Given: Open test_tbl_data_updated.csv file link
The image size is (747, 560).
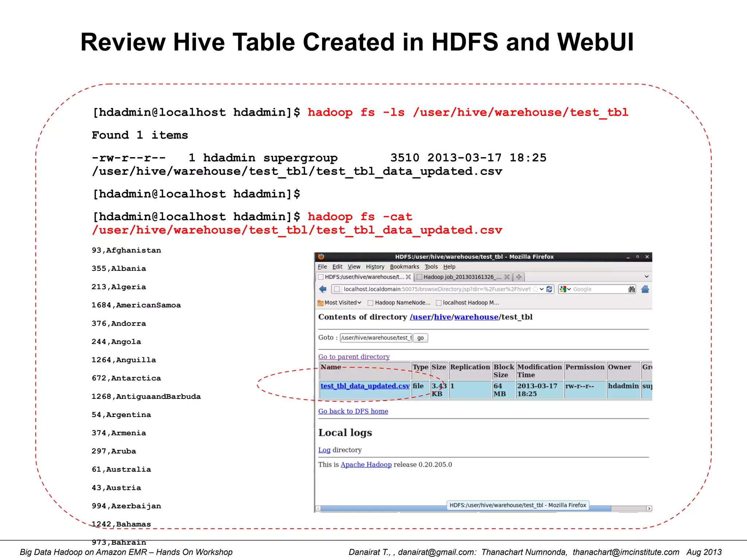Looking at the screenshot, I should (365, 386).
